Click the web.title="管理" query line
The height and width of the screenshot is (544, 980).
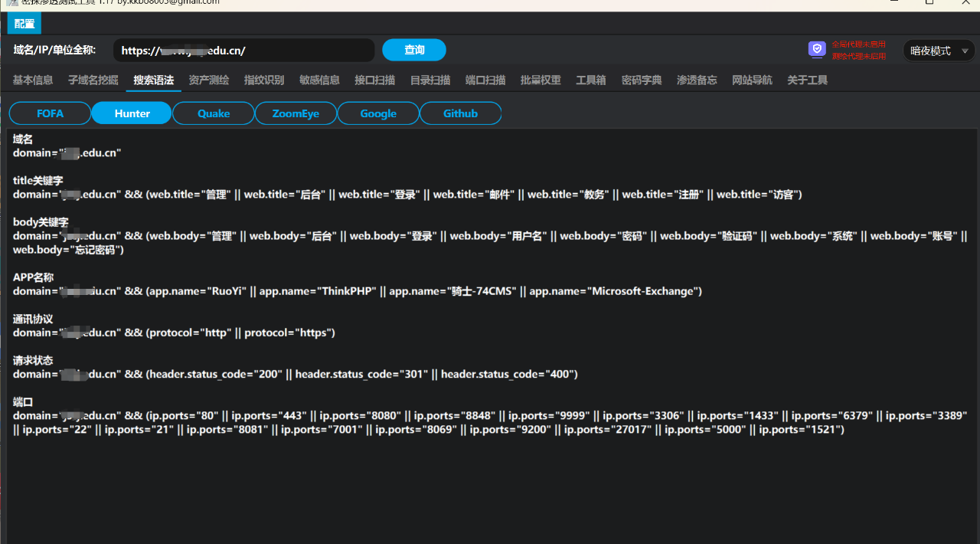coord(407,195)
